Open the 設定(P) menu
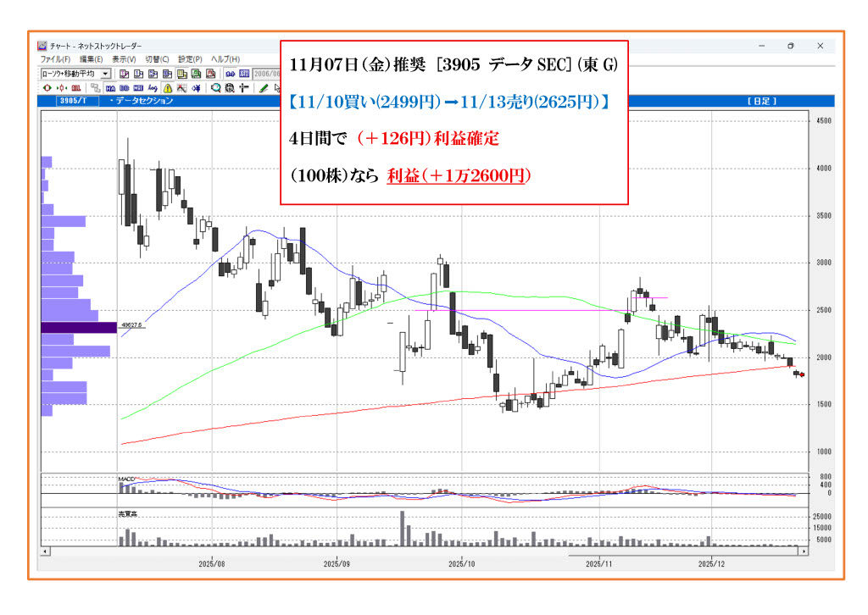Screen dimensions: 868x615 point(190,59)
